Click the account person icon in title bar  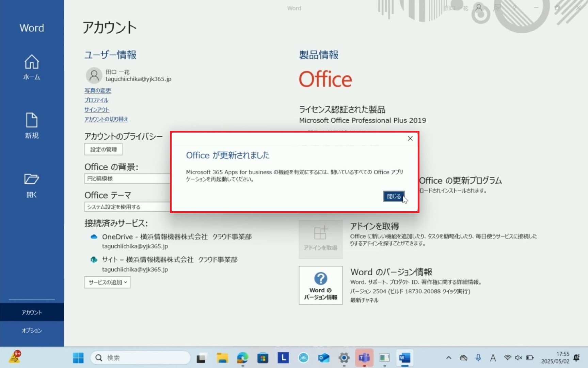click(479, 8)
